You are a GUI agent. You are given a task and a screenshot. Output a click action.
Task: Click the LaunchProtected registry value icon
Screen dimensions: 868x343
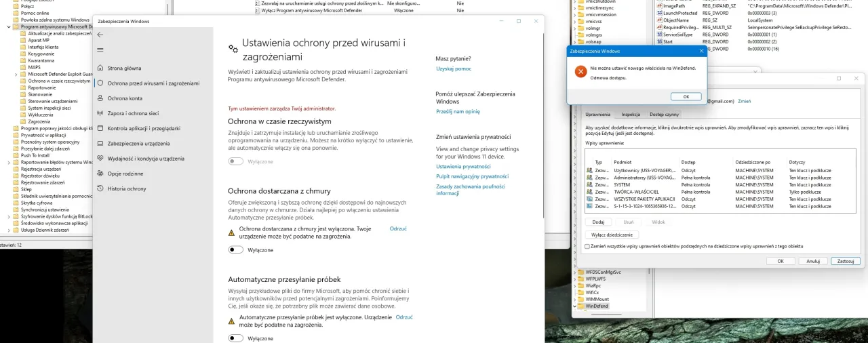tap(659, 13)
